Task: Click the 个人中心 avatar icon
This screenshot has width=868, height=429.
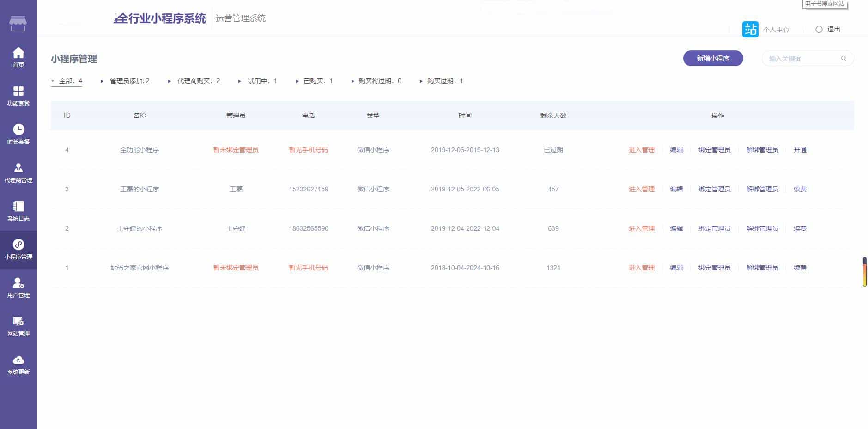Action: click(x=750, y=29)
